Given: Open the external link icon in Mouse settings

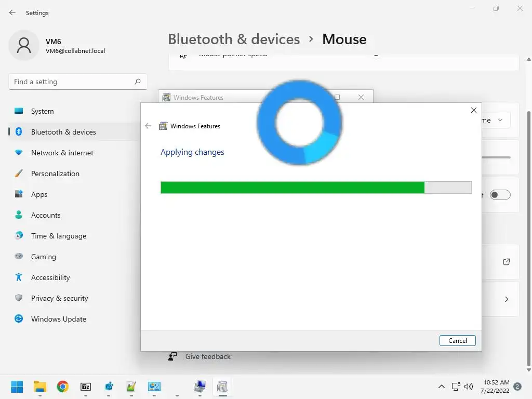Looking at the screenshot, I should click(x=506, y=262).
